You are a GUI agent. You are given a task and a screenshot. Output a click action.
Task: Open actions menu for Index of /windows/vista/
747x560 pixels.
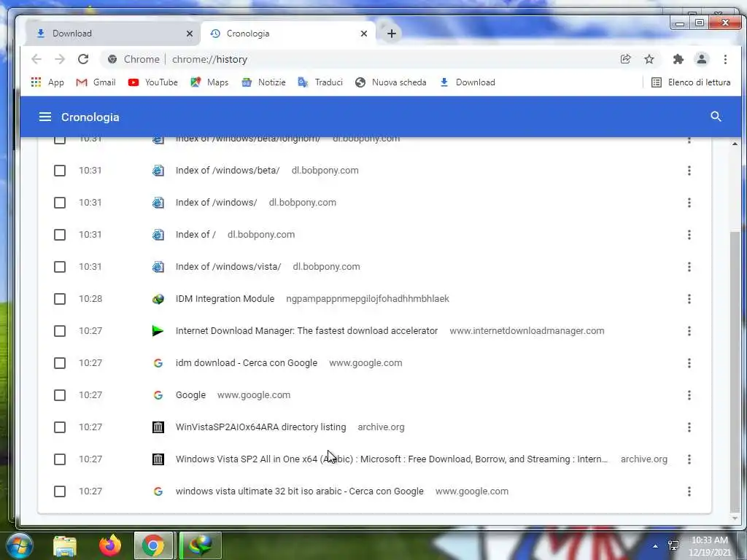point(689,267)
